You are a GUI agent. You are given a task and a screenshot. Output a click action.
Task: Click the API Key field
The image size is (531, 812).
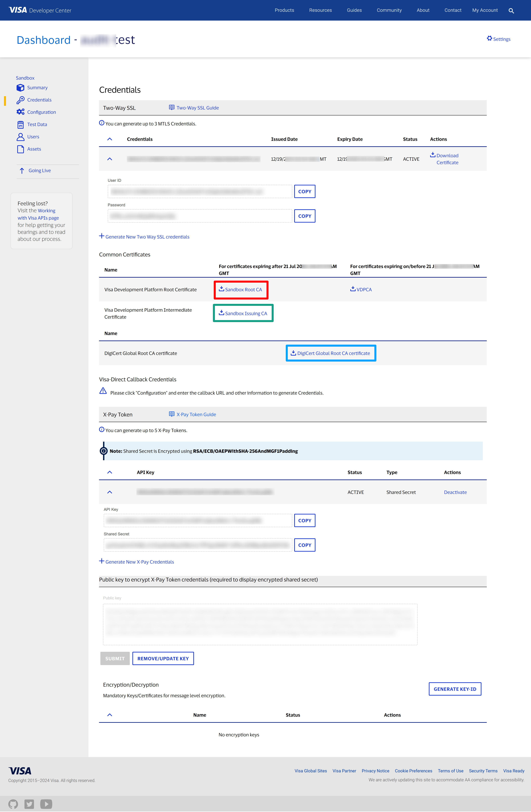198,521
